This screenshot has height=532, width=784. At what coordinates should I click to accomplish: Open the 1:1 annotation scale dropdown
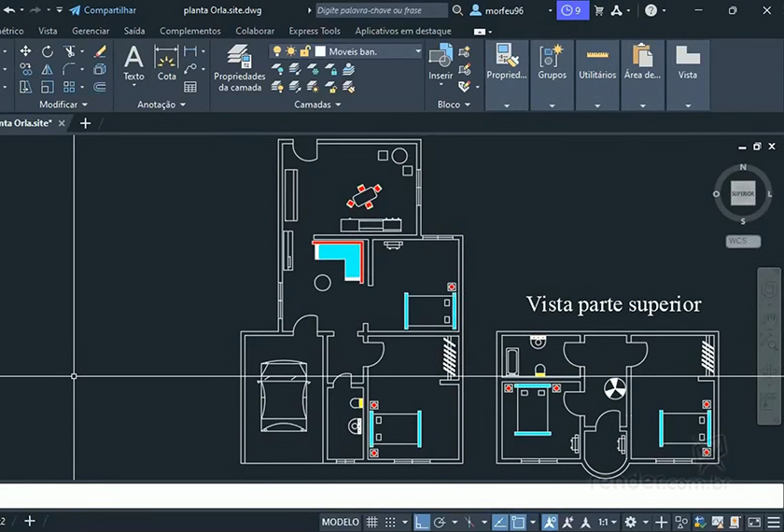coord(607,522)
